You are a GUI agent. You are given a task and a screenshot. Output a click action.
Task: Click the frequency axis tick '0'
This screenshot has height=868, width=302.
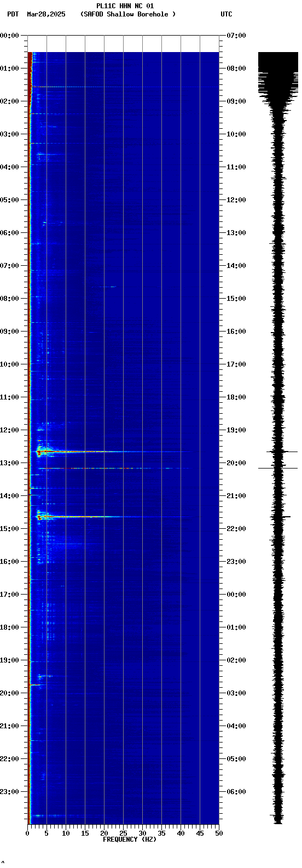pyautogui.click(x=27, y=833)
